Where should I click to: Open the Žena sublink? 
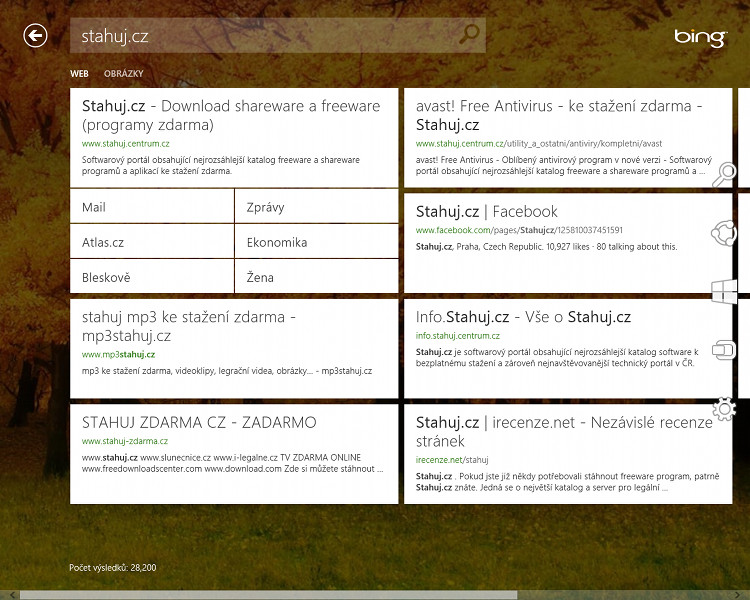(317, 277)
